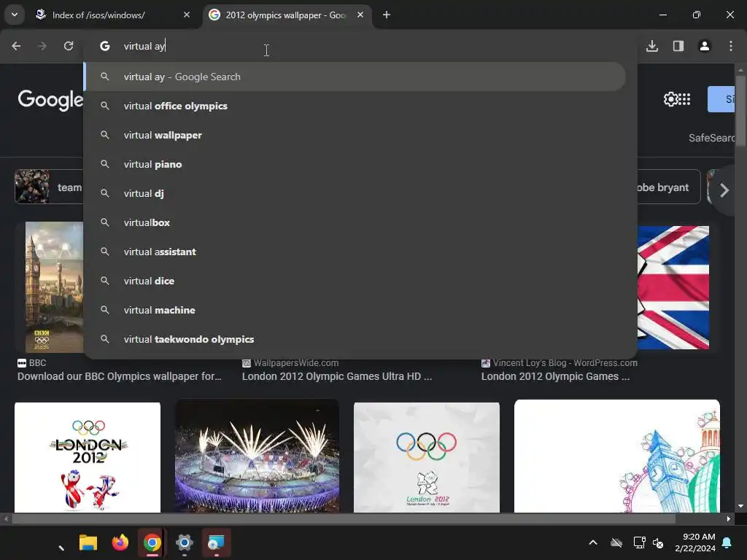Screen dimensions: 747x560
Task: Open the notifications bell icon
Action: pos(727,542)
